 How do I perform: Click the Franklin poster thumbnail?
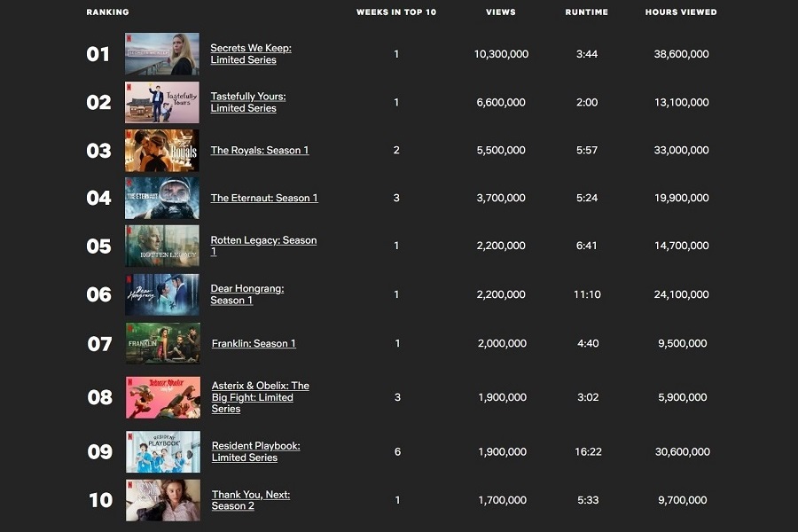click(163, 344)
